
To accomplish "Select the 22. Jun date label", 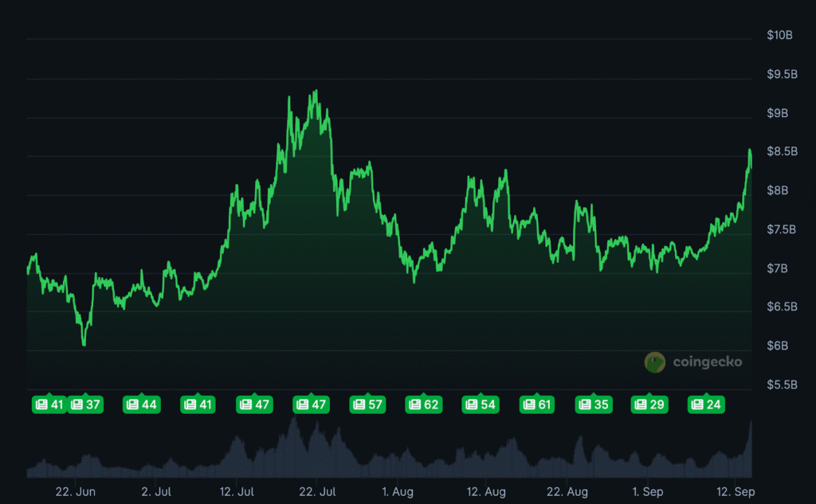I will pos(76,492).
